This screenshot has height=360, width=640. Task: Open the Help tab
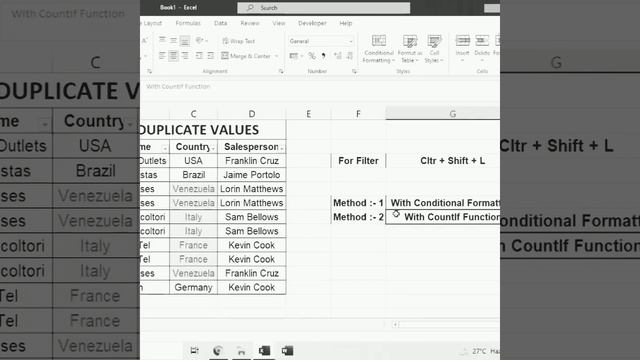346,23
